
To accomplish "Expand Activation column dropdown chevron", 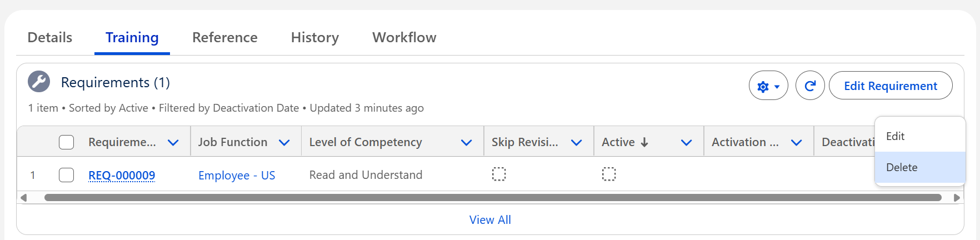I will coord(797,143).
